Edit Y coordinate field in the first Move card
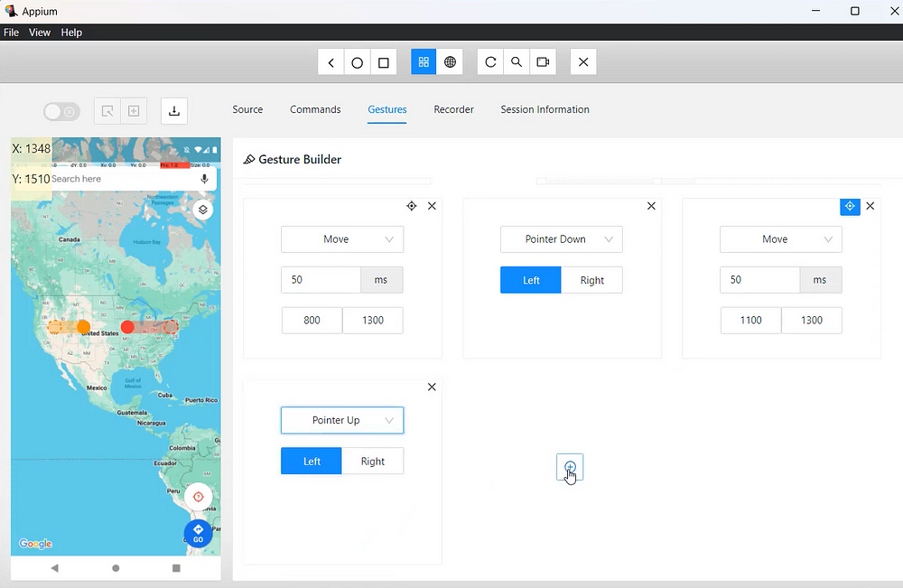 click(x=373, y=321)
